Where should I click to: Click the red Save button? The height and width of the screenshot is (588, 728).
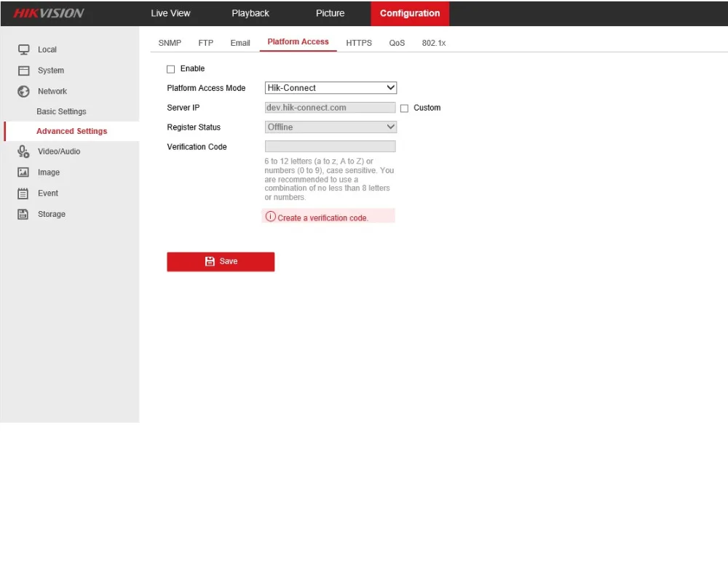tap(221, 262)
